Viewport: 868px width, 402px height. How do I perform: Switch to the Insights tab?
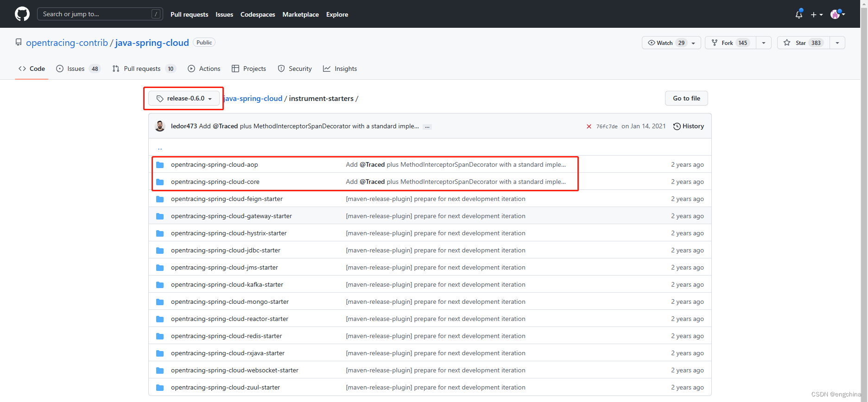[x=340, y=69]
